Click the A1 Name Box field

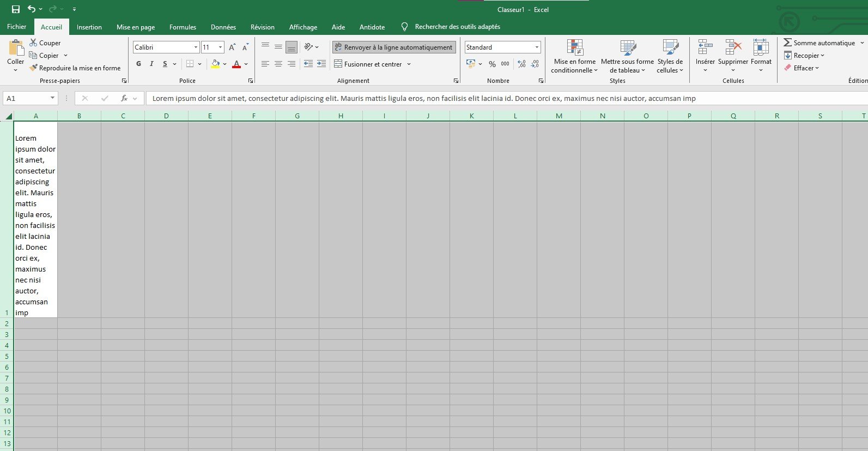[26, 98]
